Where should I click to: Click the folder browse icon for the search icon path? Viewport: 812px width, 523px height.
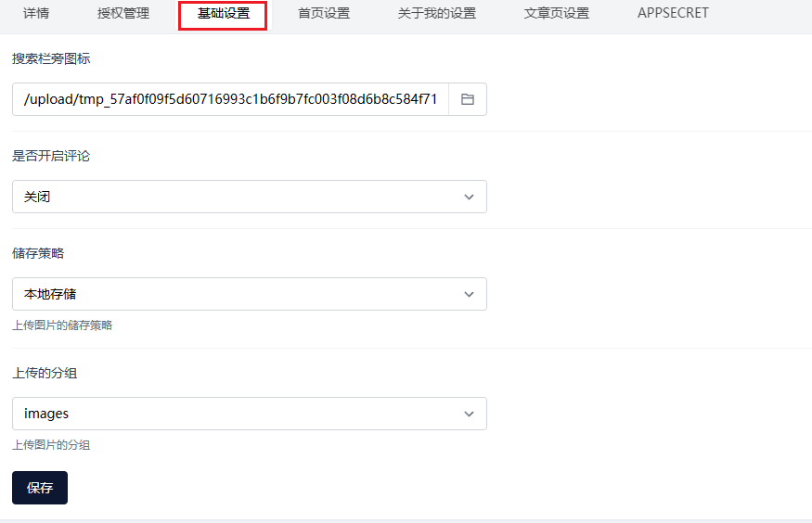pyautogui.click(x=468, y=99)
